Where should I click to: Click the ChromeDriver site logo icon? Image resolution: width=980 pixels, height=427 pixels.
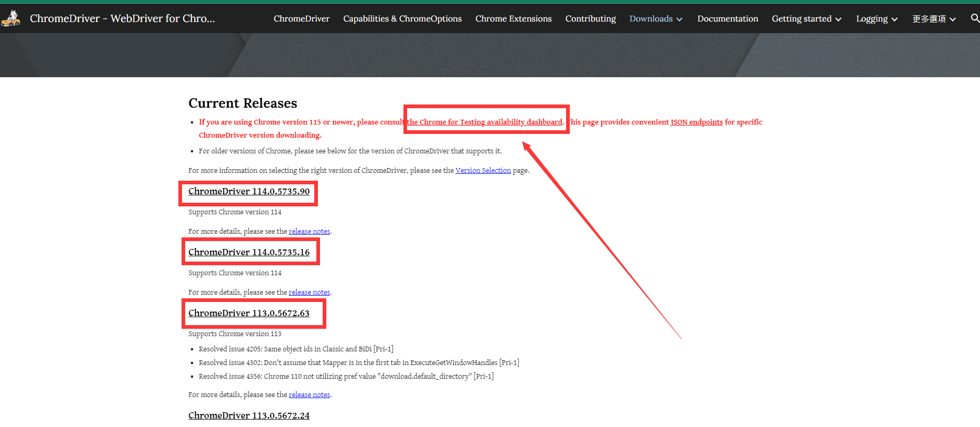pyautogui.click(x=11, y=18)
